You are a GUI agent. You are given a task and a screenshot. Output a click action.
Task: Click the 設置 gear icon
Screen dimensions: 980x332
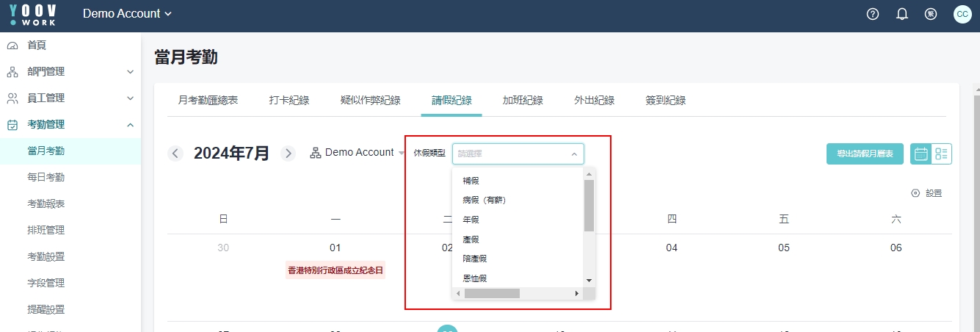(x=915, y=193)
